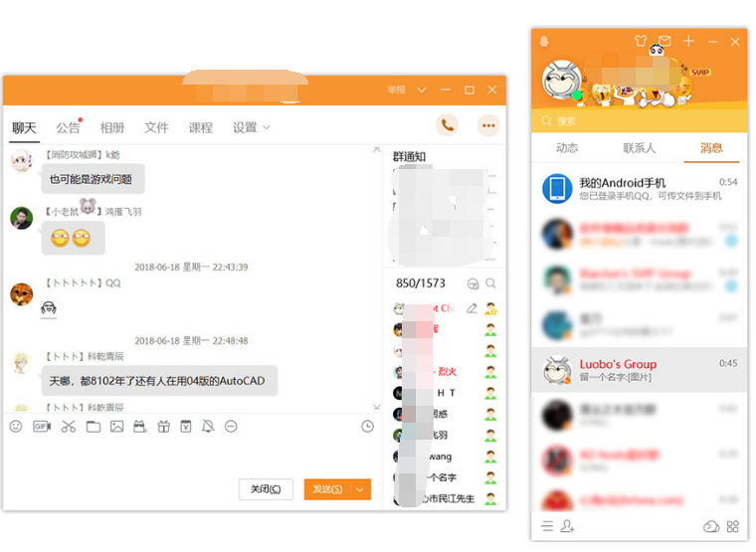Click the add-friend person icon
Image resolution: width=756 pixels, height=552 pixels.
[567, 526]
